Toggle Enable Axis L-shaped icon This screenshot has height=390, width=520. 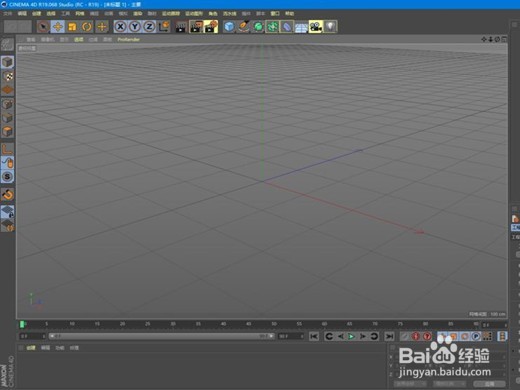coord(7,149)
